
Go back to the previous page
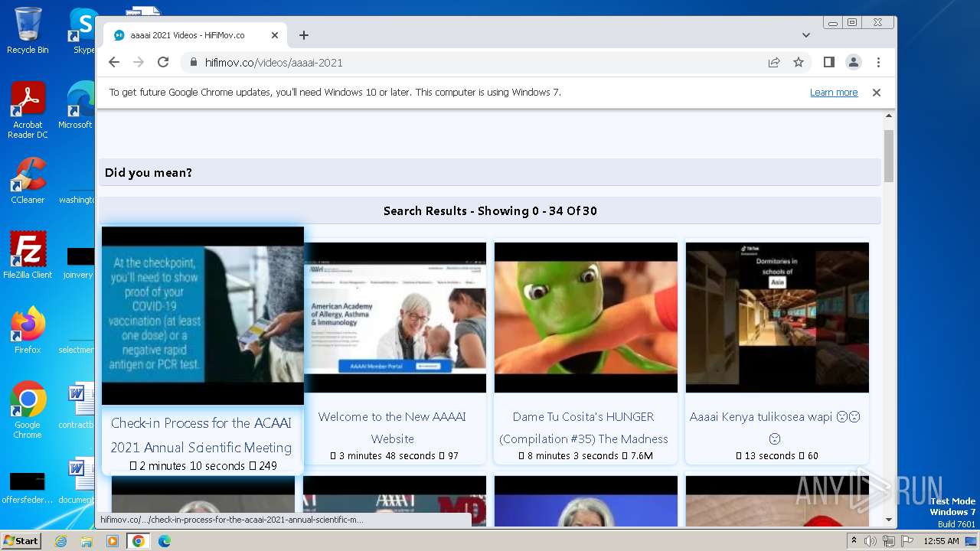114,63
